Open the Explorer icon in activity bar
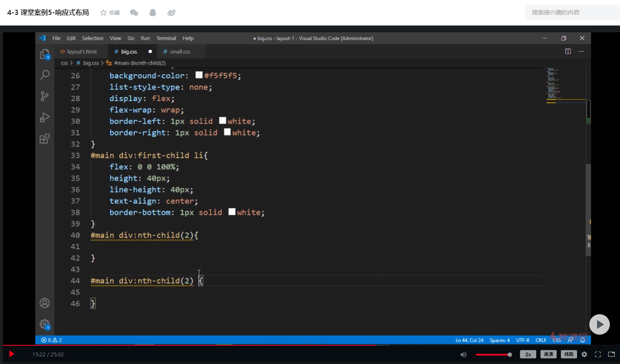Image resolution: width=620 pixels, height=364 pixels. click(45, 54)
